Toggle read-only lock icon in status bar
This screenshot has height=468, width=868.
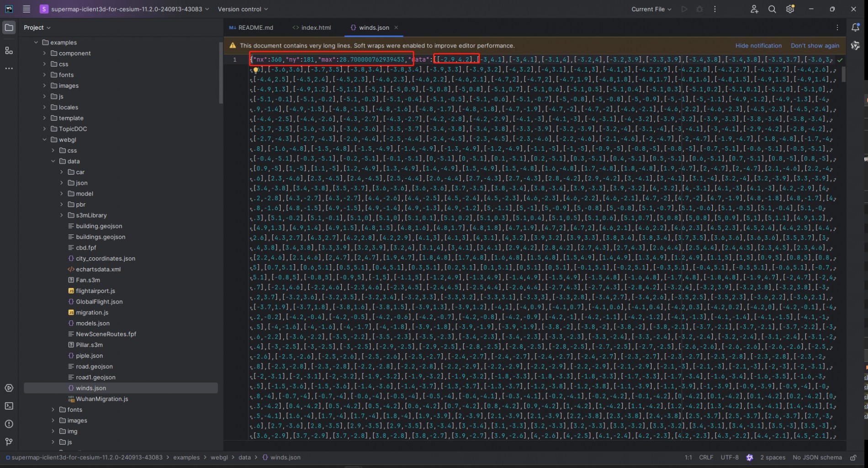[853, 457]
